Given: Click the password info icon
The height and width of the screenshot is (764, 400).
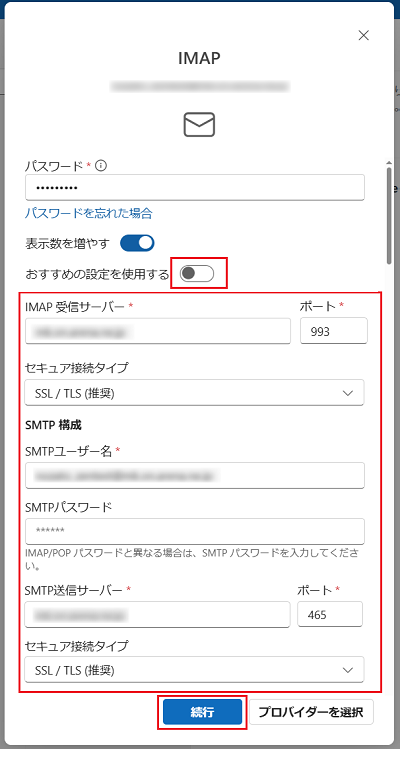Looking at the screenshot, I should [x=101, y=166].
